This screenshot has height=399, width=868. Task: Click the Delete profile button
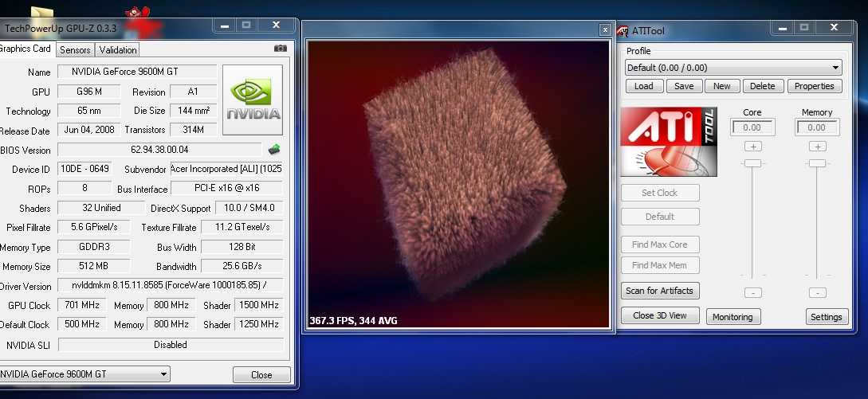(763, 86)
